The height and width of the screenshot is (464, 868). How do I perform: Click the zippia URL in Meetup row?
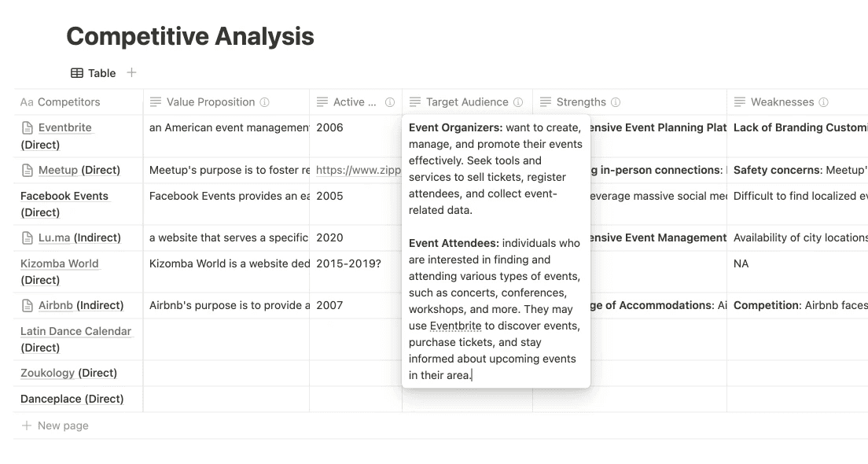point(359,170)
